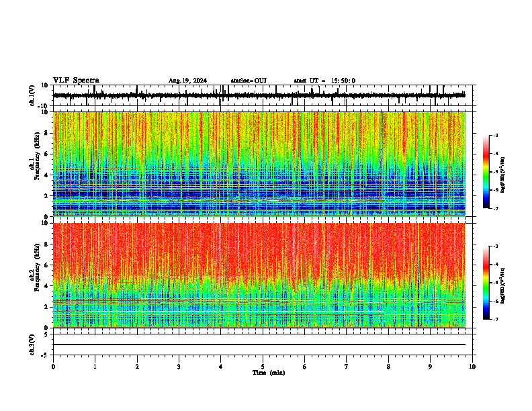Click time axis tick label "8"
This screenshot has height=411, width=532.
(x=388, y=367)
